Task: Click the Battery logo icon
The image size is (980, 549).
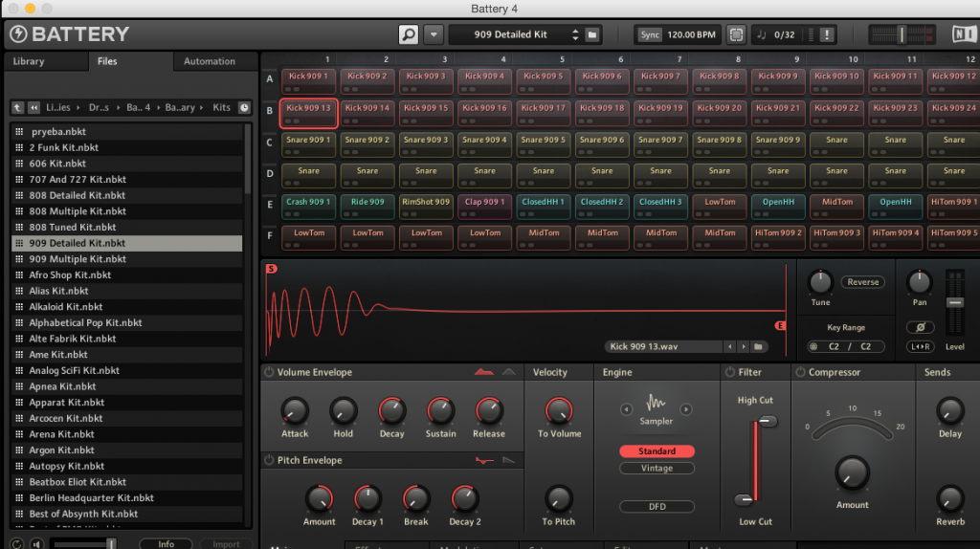Action: [19, 34]
